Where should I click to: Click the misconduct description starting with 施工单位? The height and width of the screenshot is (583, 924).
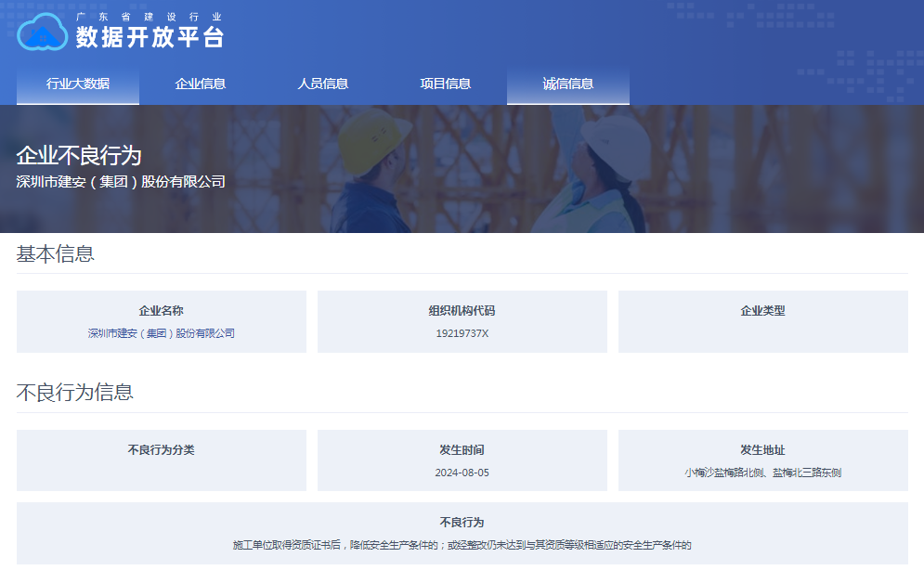pyautogui.click(x=462, y=545)
